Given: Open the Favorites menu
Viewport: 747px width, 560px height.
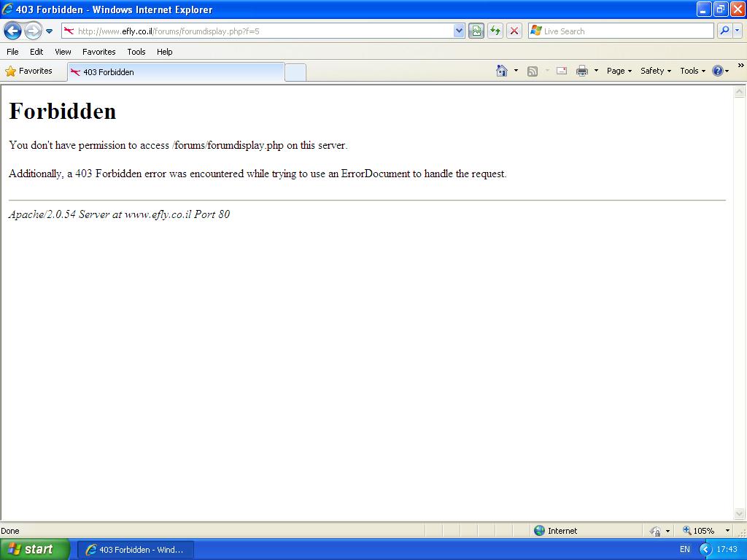Looking at the screenshot, I should (x=99, y=52).
